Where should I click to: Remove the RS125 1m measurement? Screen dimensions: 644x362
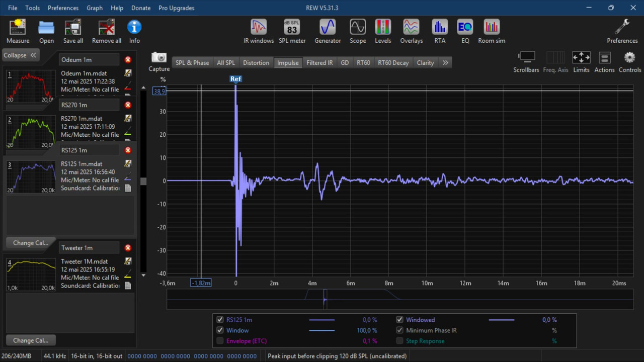[x=128, y=150]
